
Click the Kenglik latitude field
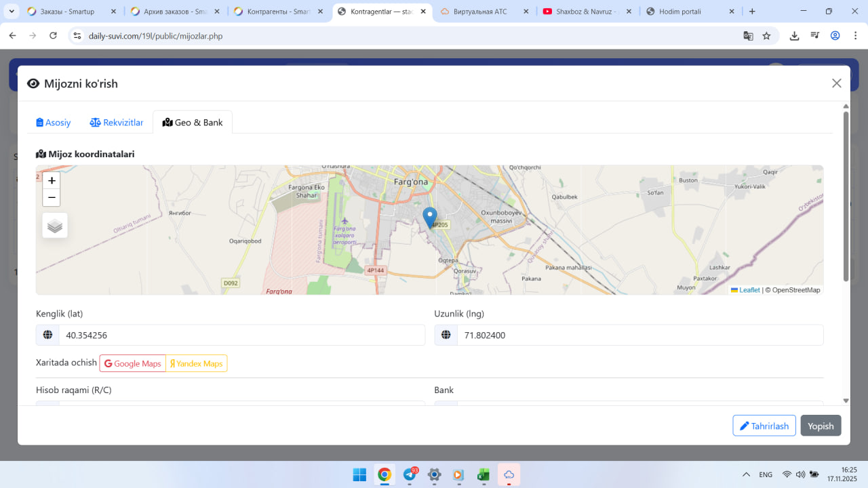click(x=241, y=335)
